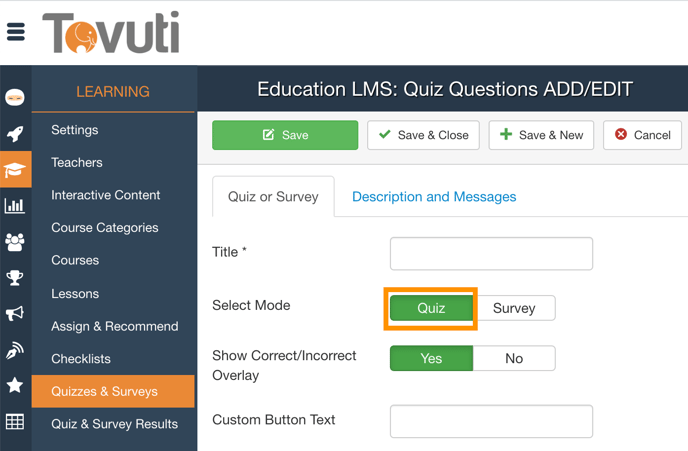Click into the Title text field
The image size is (688, 451).
coord(491,253)
